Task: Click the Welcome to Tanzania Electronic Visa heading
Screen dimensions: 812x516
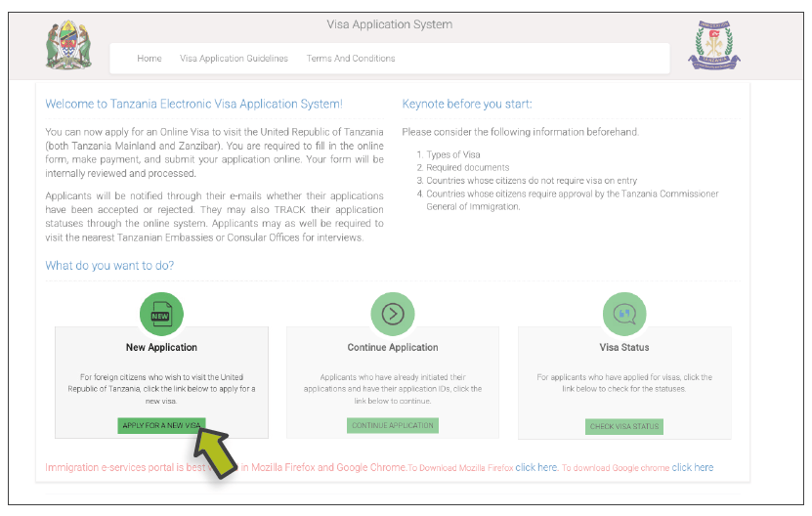Action: pyautogui.click(x=193, y=104)
